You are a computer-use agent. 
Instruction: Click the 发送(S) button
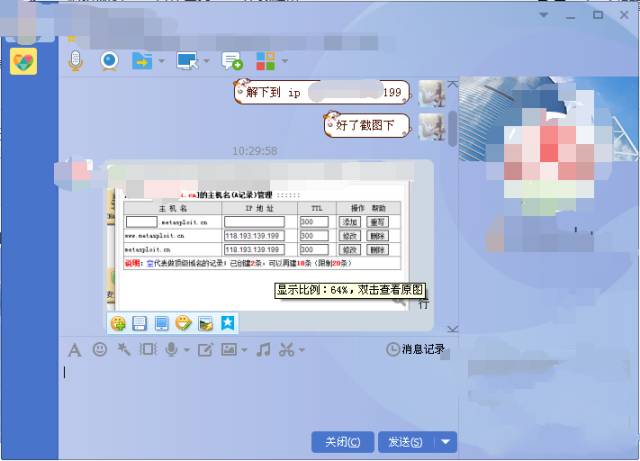tap(405, 442)
